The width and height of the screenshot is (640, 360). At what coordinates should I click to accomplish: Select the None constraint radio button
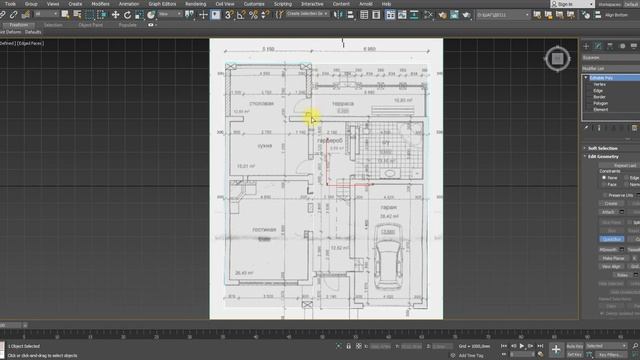coord(604,178)
